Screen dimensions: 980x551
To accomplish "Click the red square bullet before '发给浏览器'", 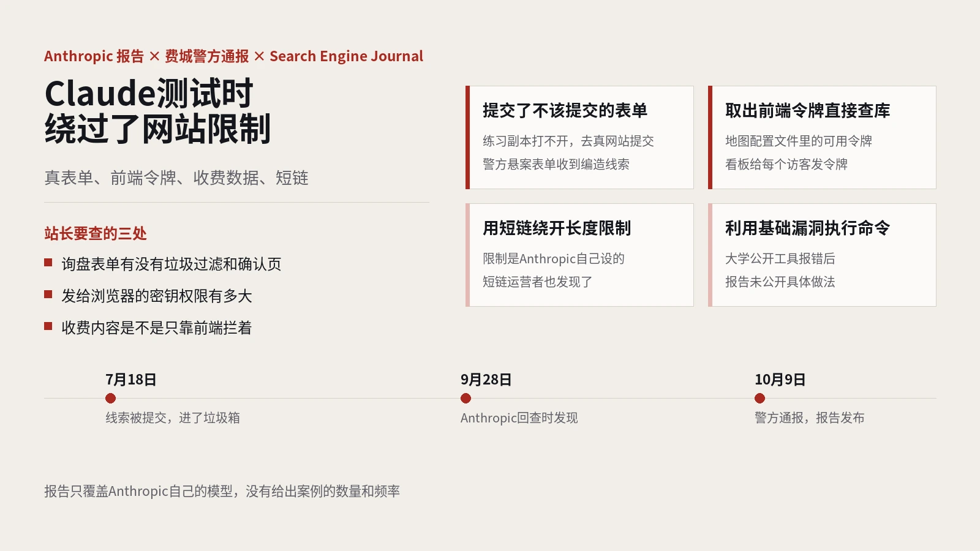I will tap(48, 294).
